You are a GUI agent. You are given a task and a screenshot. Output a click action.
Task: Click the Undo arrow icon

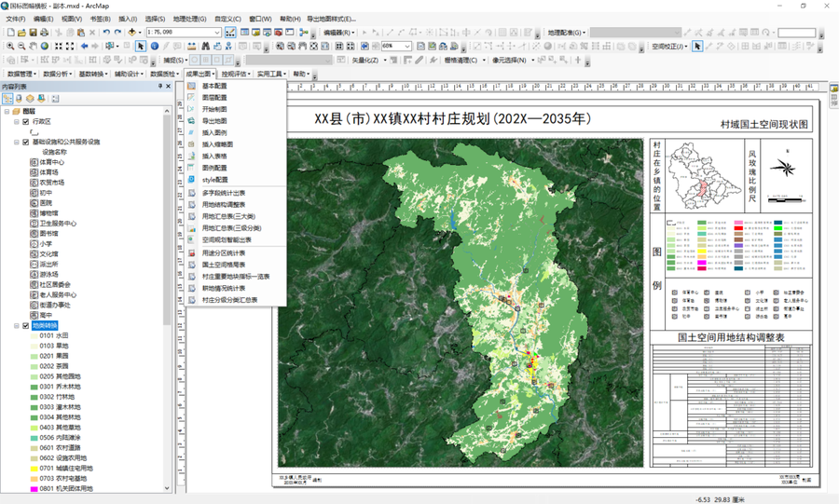coord(106,33)
